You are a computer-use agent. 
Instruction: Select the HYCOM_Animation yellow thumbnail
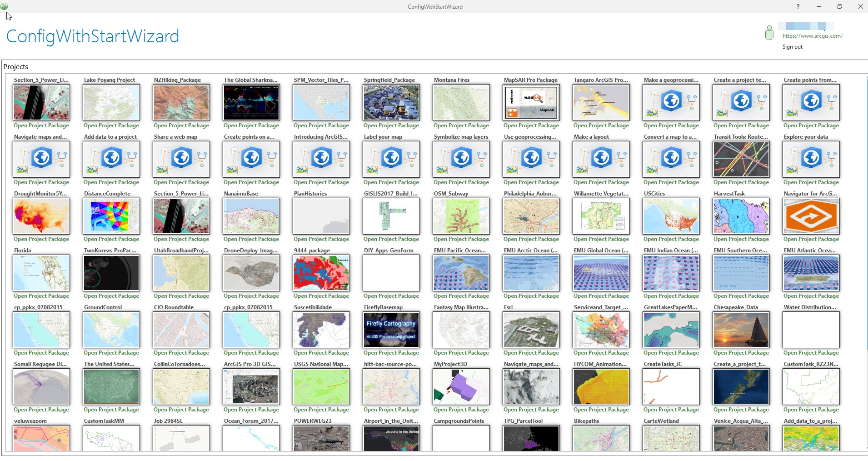pyautogui.click(x=601, y=386)
